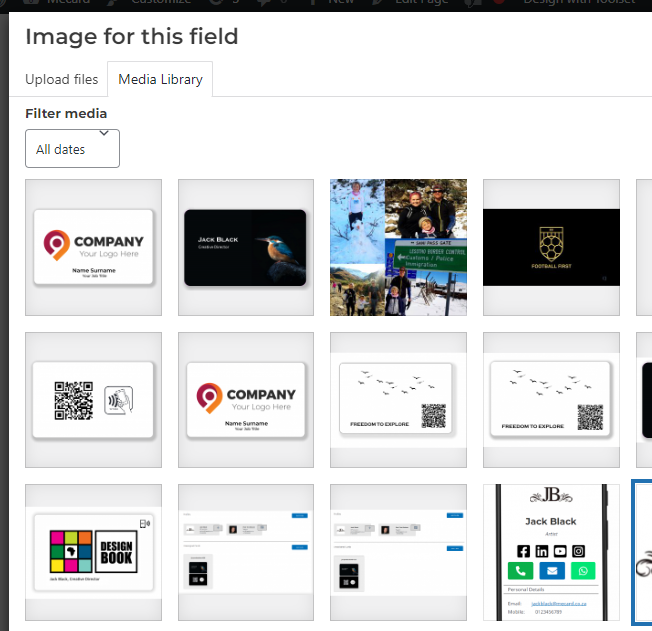Select the Company logo card beside the QR code card

click(x=246, y=400)
